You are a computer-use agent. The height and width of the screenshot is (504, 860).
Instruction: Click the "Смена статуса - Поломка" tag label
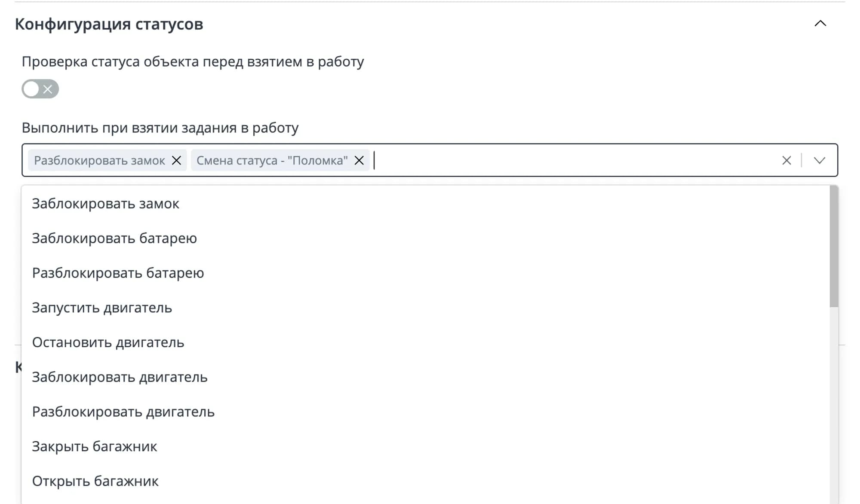pos(272,160)
